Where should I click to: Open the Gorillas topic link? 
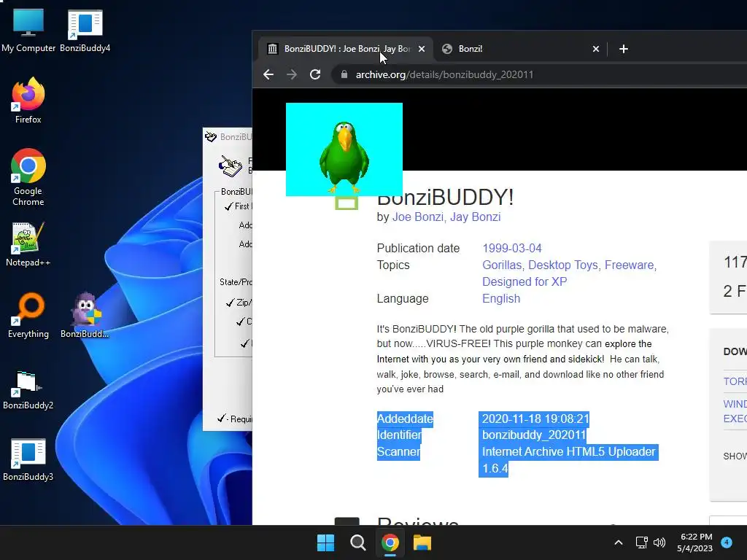point(502,265)
